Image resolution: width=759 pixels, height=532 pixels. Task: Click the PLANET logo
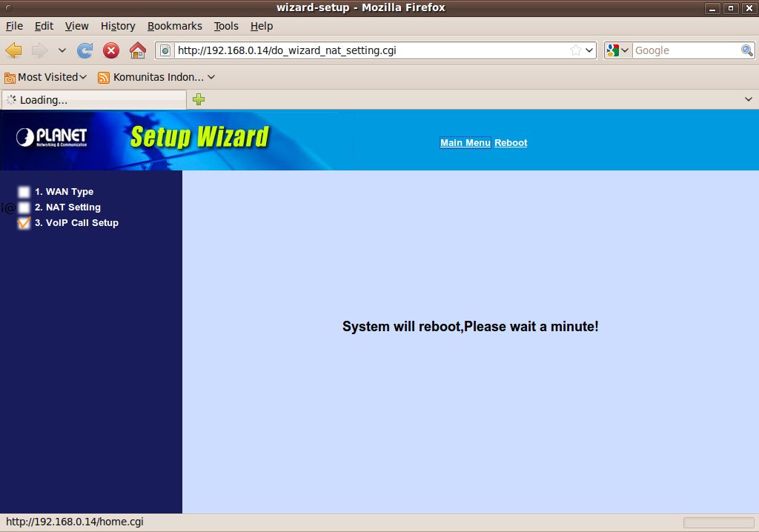(52, 138)
